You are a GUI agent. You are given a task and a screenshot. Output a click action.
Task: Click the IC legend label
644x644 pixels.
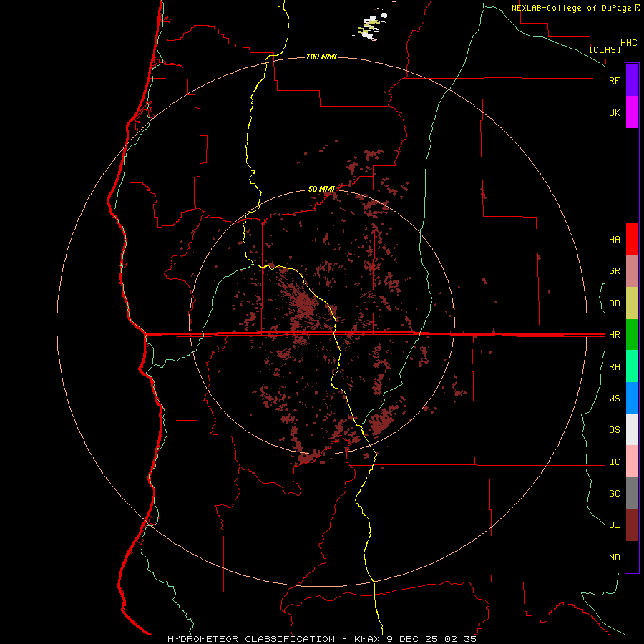coord(614,462)
